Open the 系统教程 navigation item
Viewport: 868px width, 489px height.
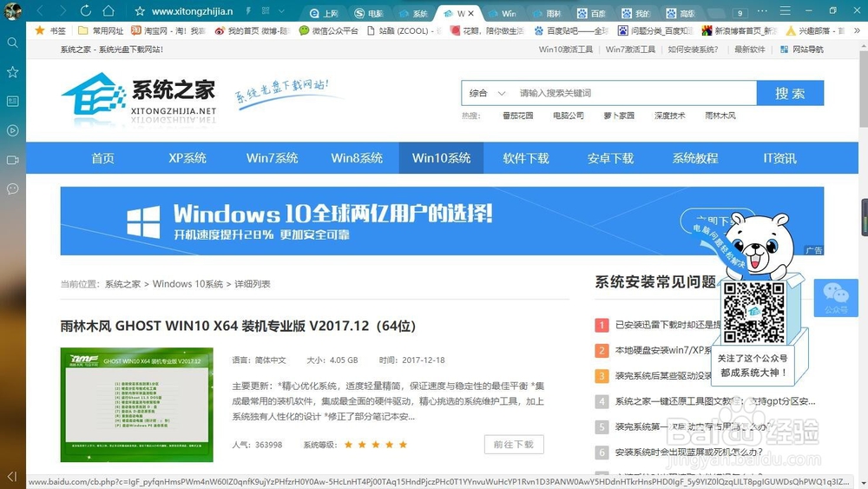pos(695,158)
